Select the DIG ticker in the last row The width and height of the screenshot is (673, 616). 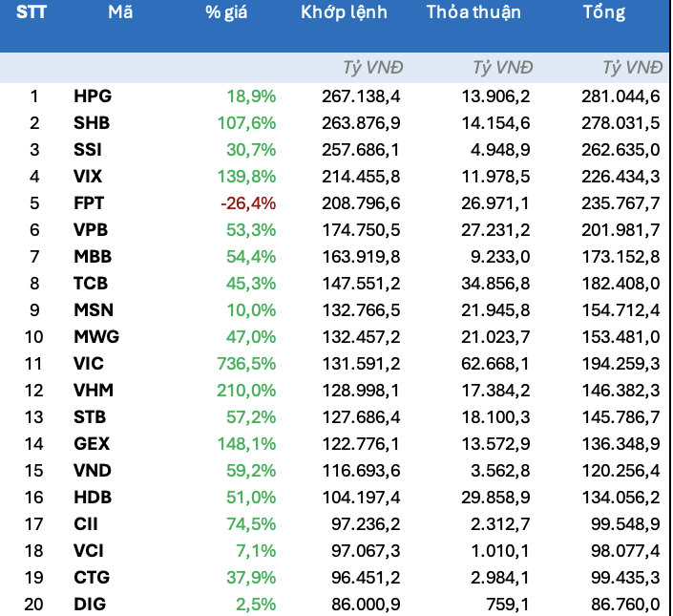pos(88,604)
